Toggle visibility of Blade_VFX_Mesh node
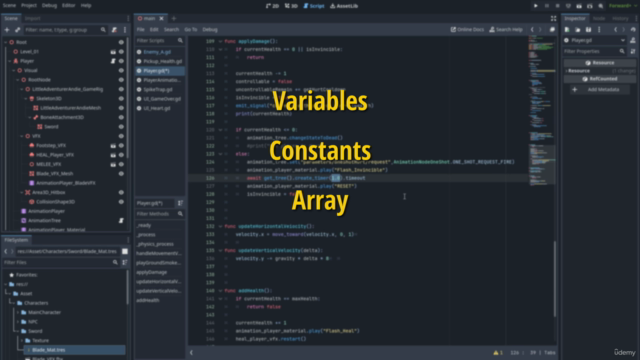Viewport: 640px width, 360px height. click(121, 173)
